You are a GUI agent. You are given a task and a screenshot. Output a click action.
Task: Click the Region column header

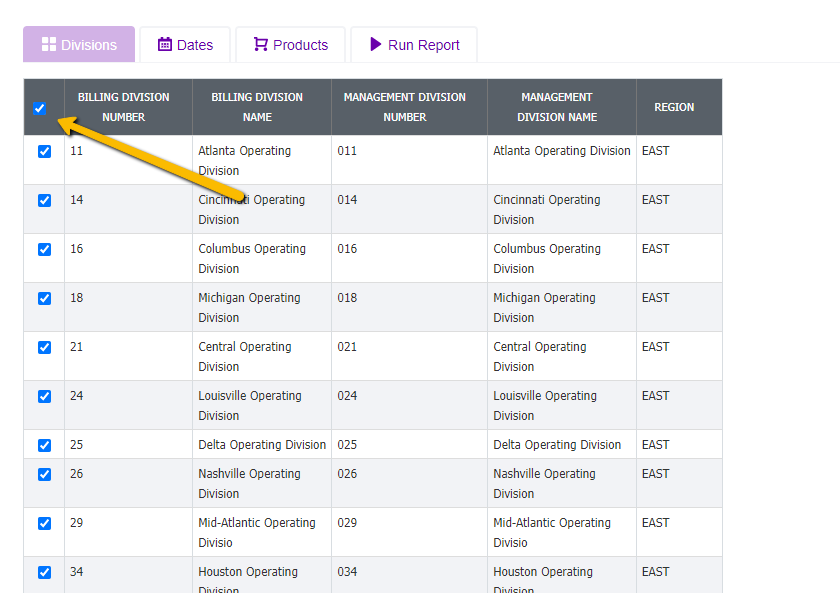pos(674,107)
